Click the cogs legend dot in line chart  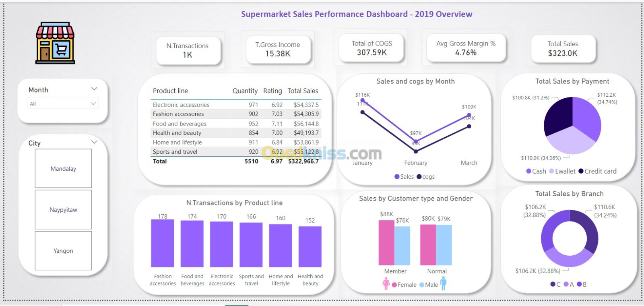pyautogui.click(x=419, y=177)
